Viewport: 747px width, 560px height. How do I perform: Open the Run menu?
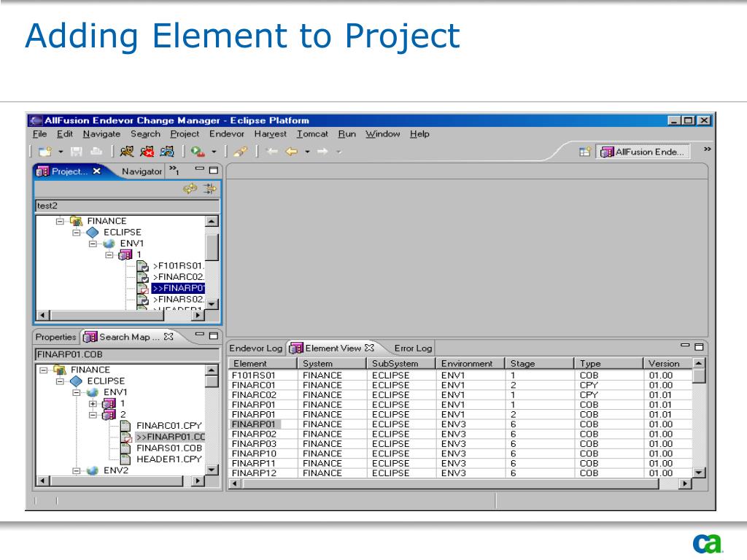[347, 134]
